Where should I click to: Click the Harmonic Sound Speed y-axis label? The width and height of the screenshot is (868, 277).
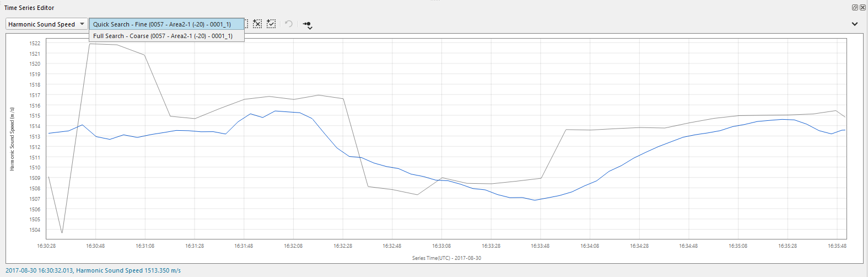point(12,139)
